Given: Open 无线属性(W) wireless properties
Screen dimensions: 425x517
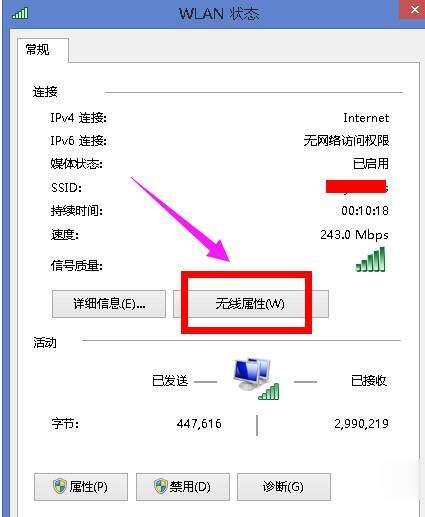Looking at the screenshot, I should pos(251,304).
